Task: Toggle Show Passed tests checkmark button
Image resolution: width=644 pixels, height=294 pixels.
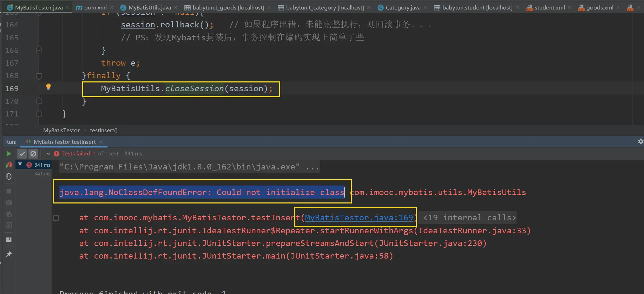Action: point(22,154)
